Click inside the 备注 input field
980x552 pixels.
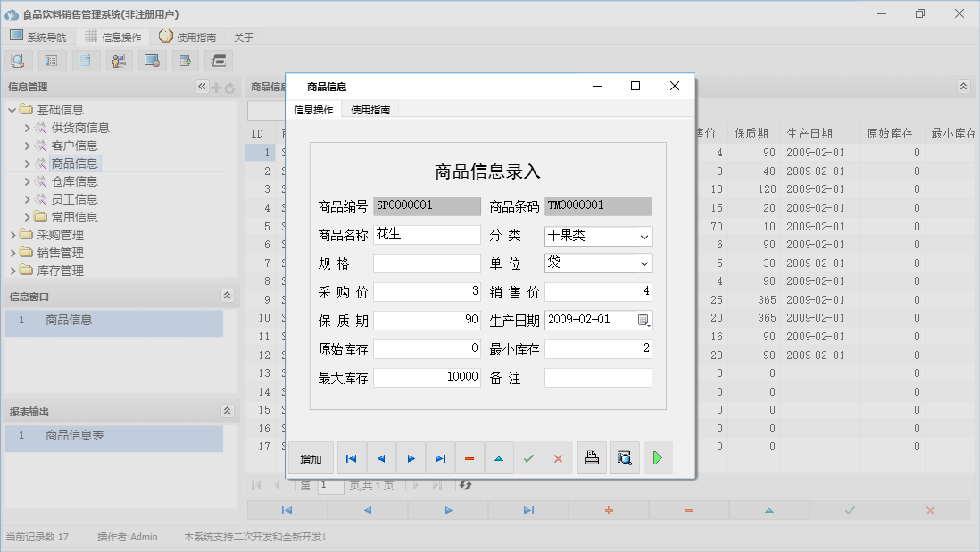point(598,377)
